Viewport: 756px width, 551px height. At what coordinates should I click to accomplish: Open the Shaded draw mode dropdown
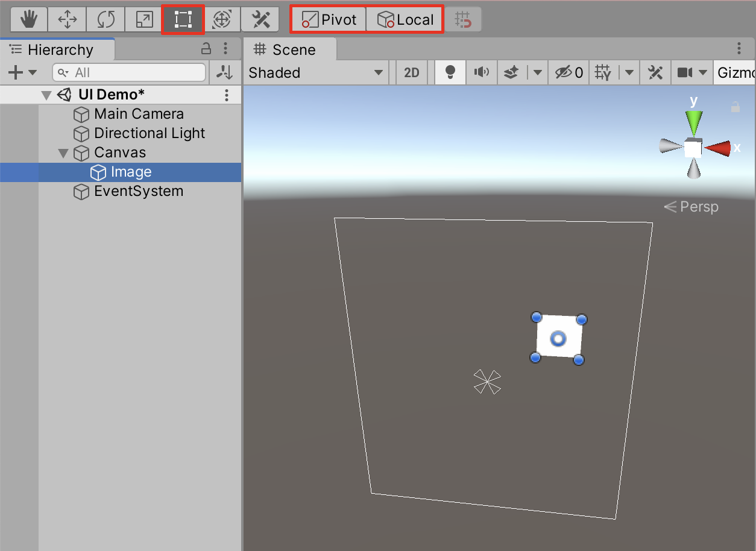(316, 73)
